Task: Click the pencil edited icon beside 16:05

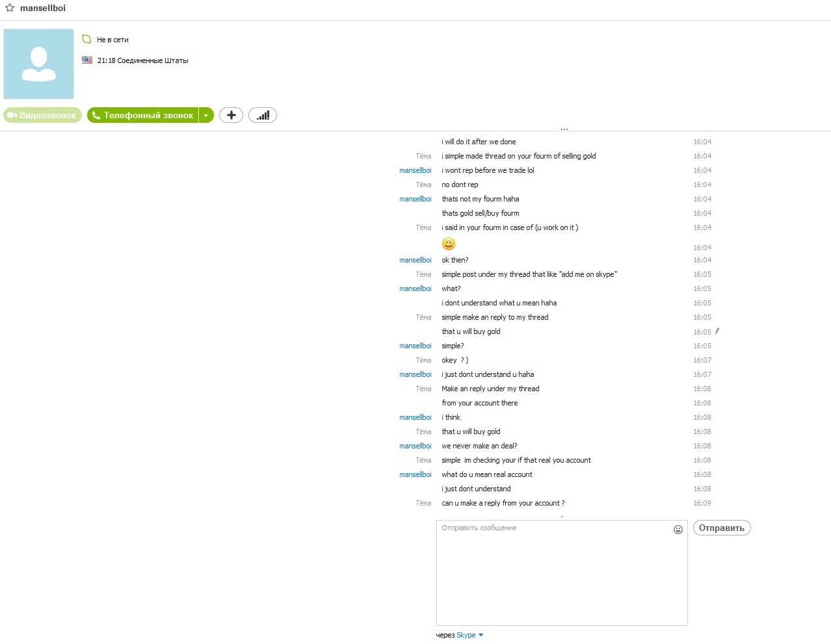Action: pyautogui.click(x=717, y=331)
